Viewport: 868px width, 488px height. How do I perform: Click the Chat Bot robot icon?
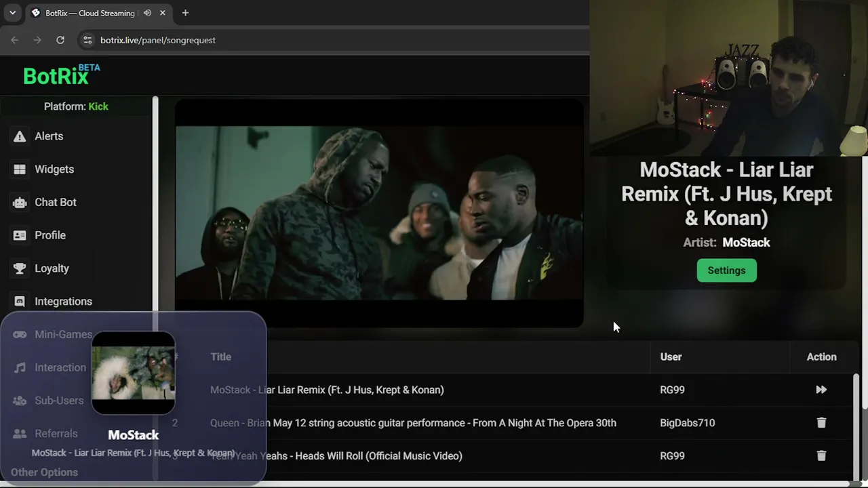[20, 202]
